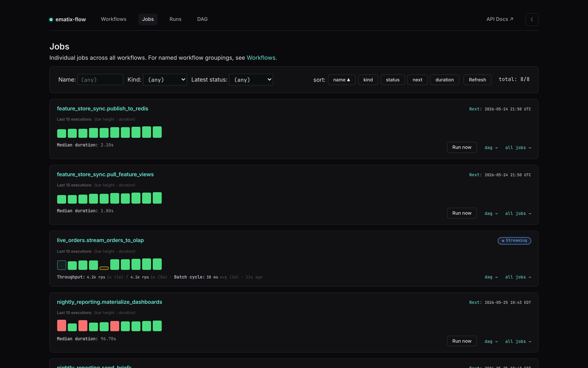Viewport: 588px width, 368px height.
Task: Expand the Kind dropdown
Action: (165, 80)
